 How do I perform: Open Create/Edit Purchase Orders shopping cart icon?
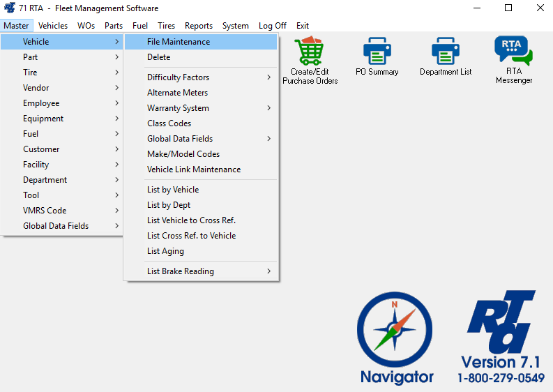tap(310, 52)
